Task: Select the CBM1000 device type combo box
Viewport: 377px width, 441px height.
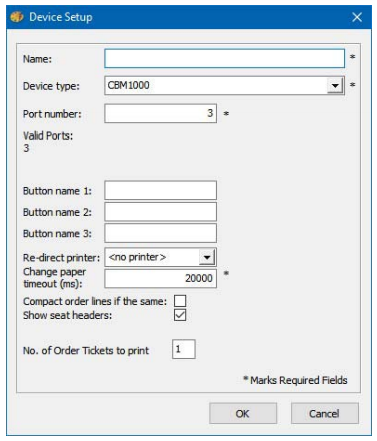Action: pyautogui.click(x=224, y=86)
